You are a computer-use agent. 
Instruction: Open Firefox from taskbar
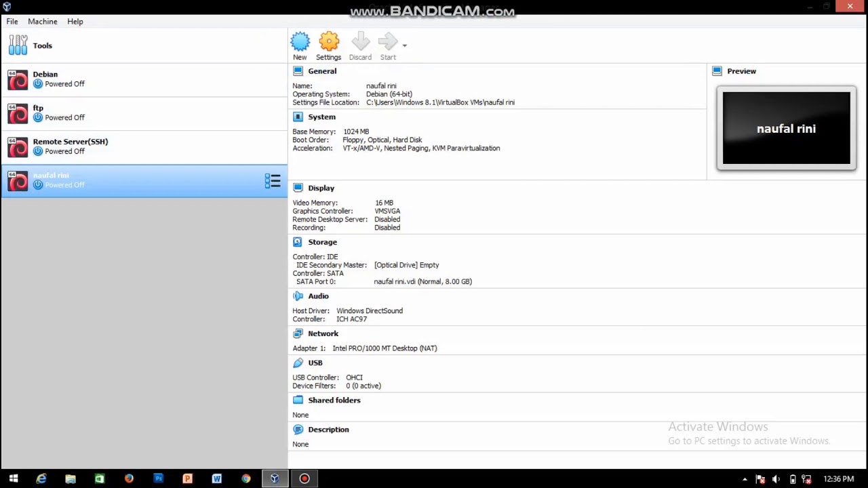click(x=129, y=479)
